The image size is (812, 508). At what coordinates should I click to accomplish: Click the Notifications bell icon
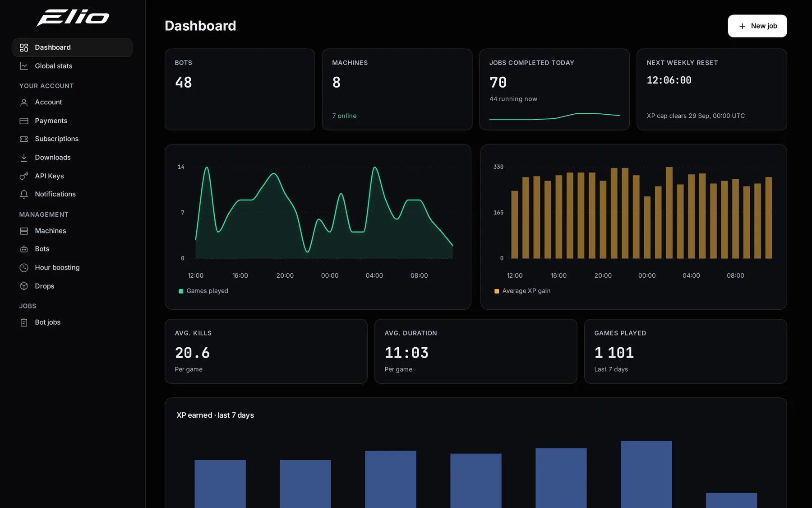[x=24, y=194]
